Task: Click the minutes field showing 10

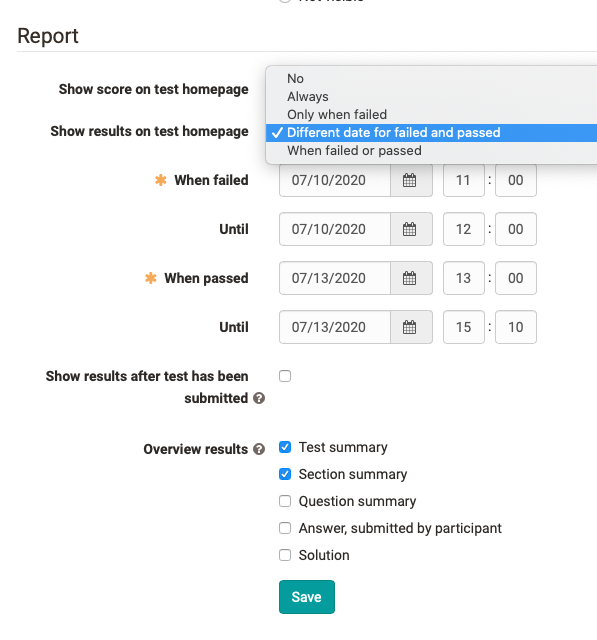Action: point(516,327)
